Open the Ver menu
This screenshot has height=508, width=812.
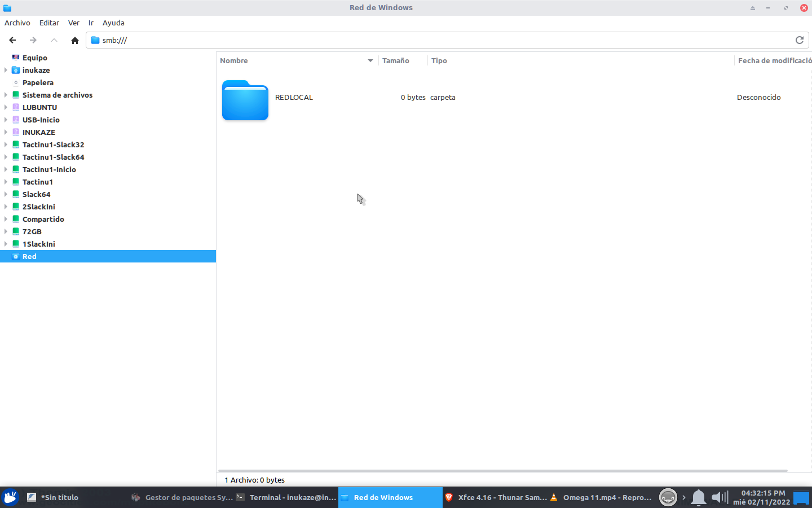click(74, 23)
